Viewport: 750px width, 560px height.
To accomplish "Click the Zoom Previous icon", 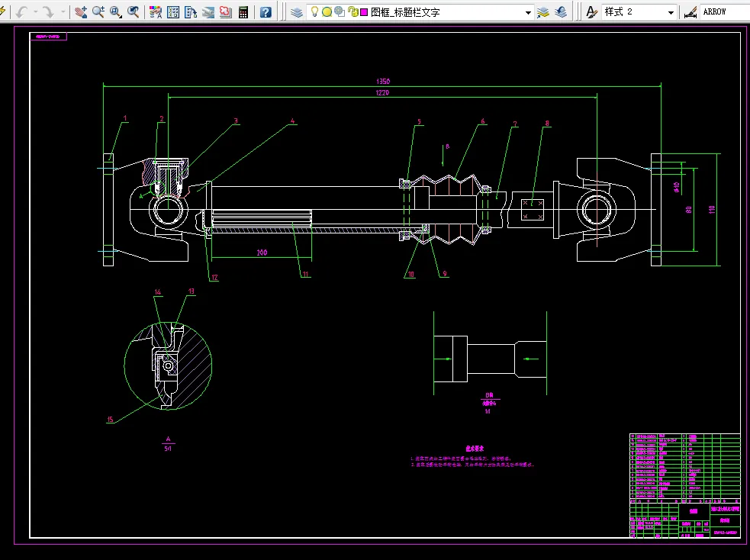I will pos(133,12).
